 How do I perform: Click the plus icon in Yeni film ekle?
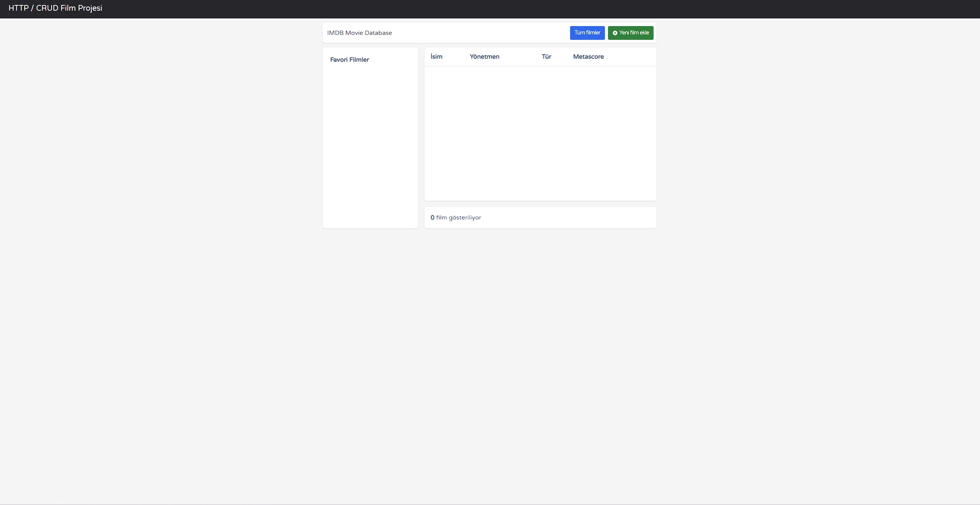pyautogui.click(x=615, y=33)
